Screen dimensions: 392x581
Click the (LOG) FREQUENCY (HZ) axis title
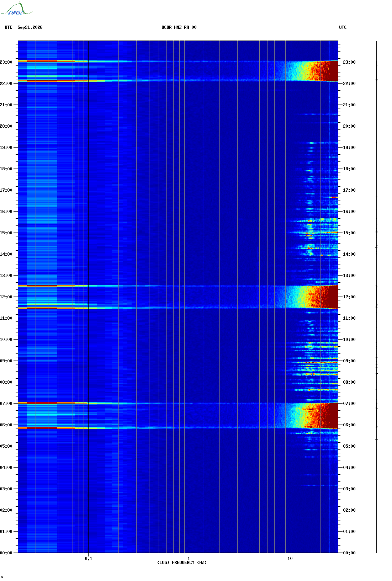(x=182, y=563)
